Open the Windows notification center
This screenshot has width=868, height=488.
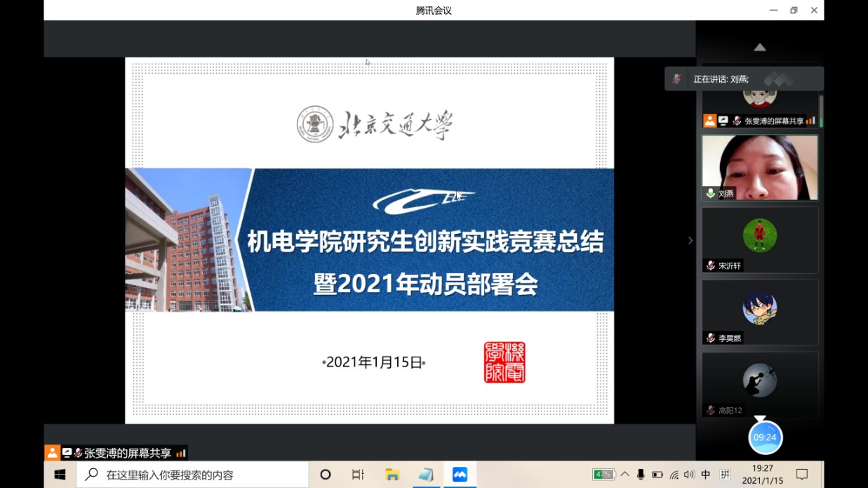click(x=802, y=475)
